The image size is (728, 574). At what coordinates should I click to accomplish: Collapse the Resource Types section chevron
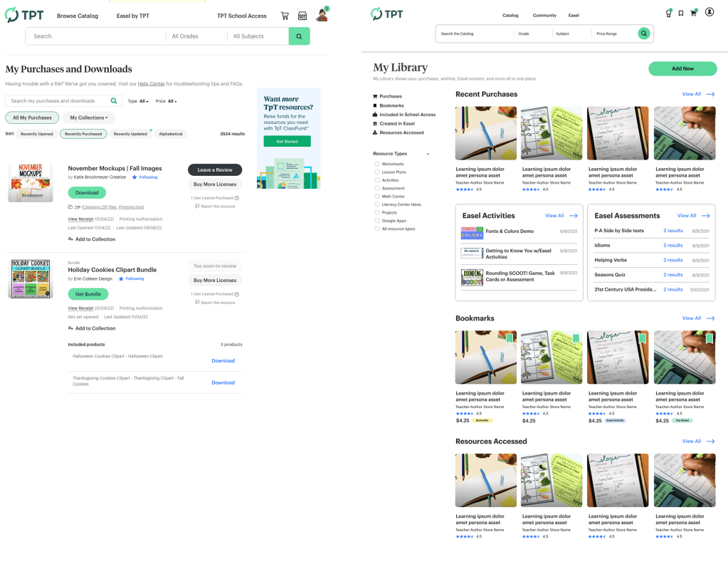[x=428, y=154]
